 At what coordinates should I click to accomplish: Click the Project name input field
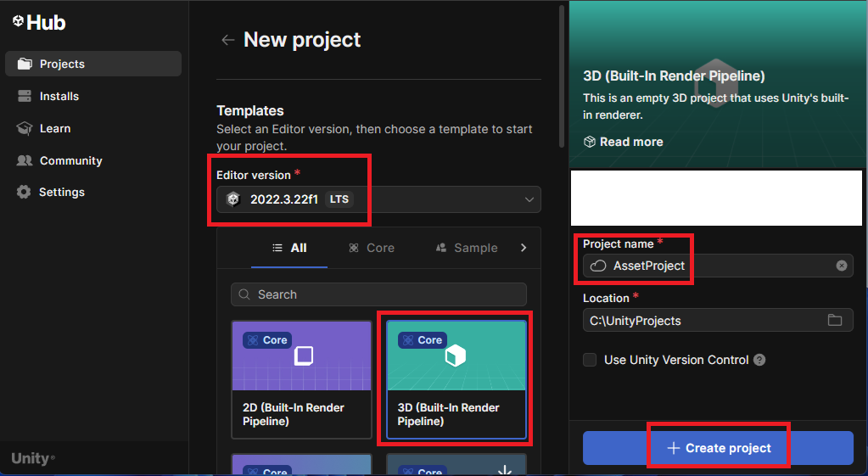pyautogui.click(x=718, y=266)
